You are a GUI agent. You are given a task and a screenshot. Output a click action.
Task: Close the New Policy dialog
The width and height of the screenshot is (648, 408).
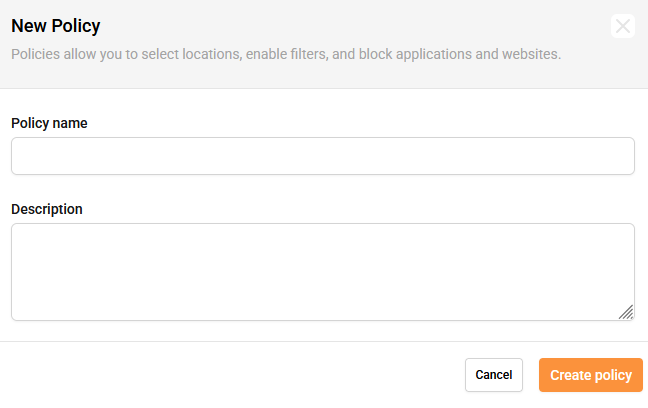pos(623,26)
